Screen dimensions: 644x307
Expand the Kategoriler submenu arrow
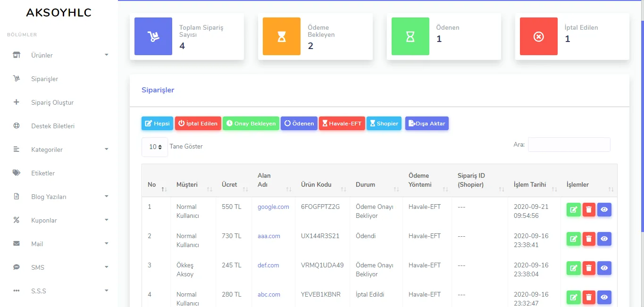click(107, 149)
